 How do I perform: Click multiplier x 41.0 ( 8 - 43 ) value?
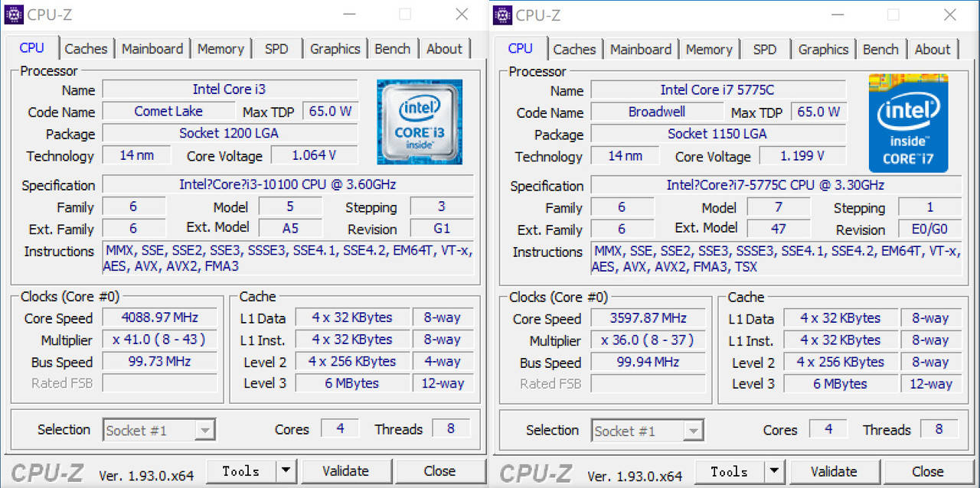point(159,340)
